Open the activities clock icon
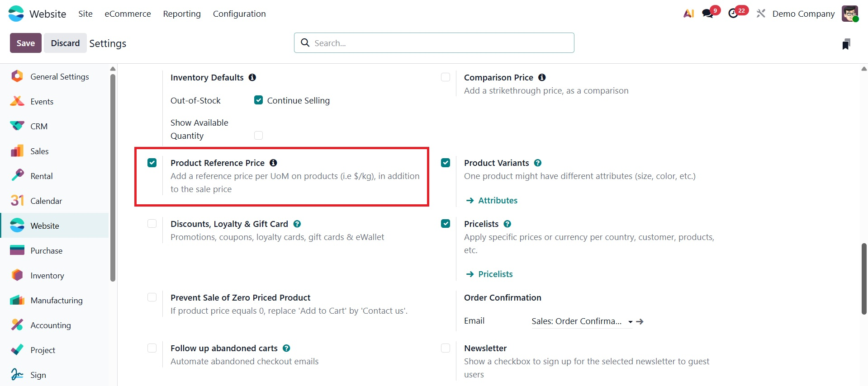This screenshot has width=868, height=386. [733, 14]
